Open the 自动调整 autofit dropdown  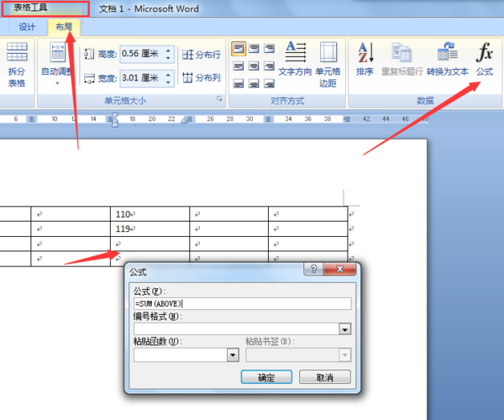[x=57, y=65]
